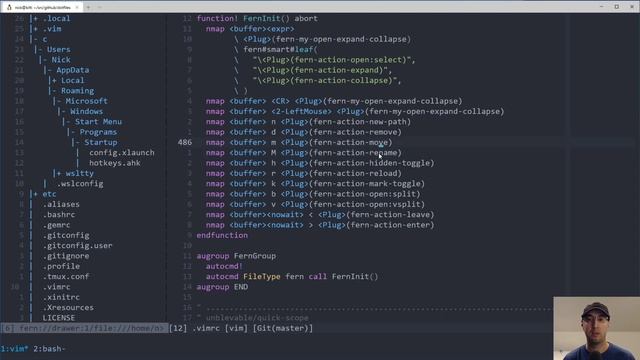Open the .Xresources file

pyautogui.click(x=68, y=307)
